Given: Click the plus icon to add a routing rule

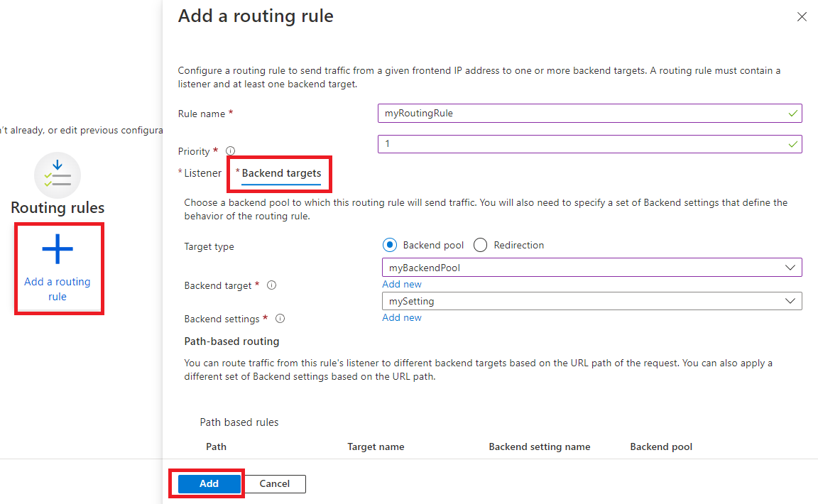Looking at the screenshot, I should point(59,249).
